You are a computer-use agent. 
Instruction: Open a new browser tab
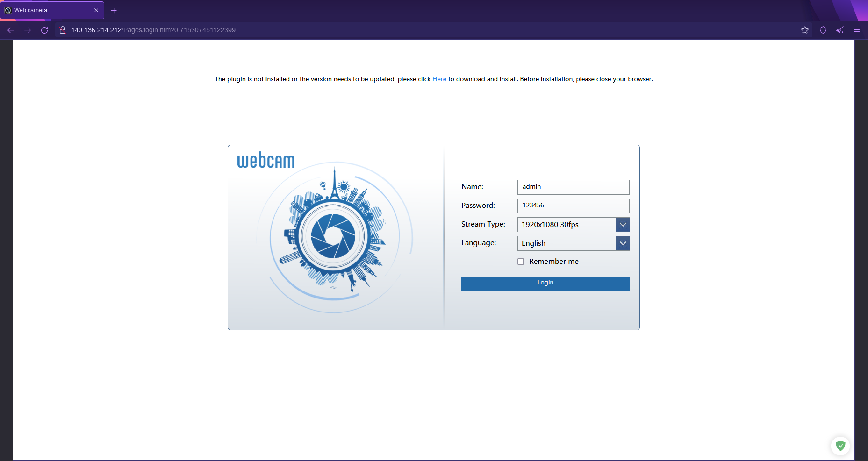tap(114, 10)
